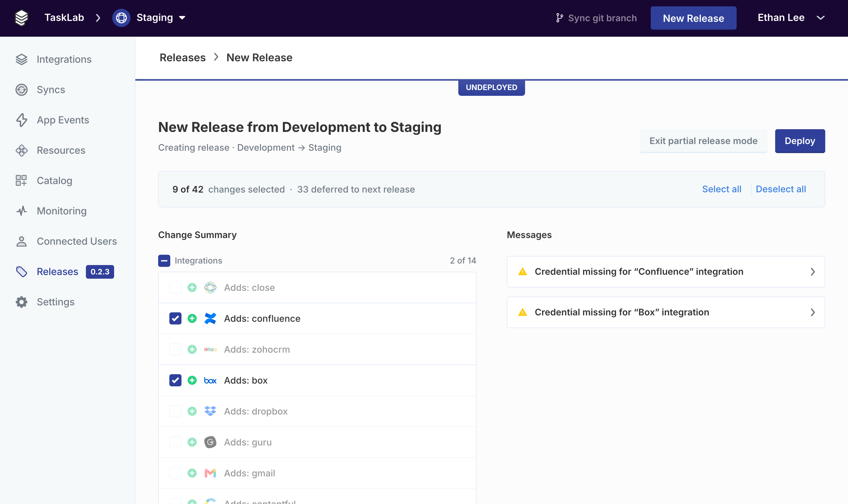Image resolution: width=848 pixels, height=504 pixels.
Task: Click the Box logo icon
Action: pos(210,381)
